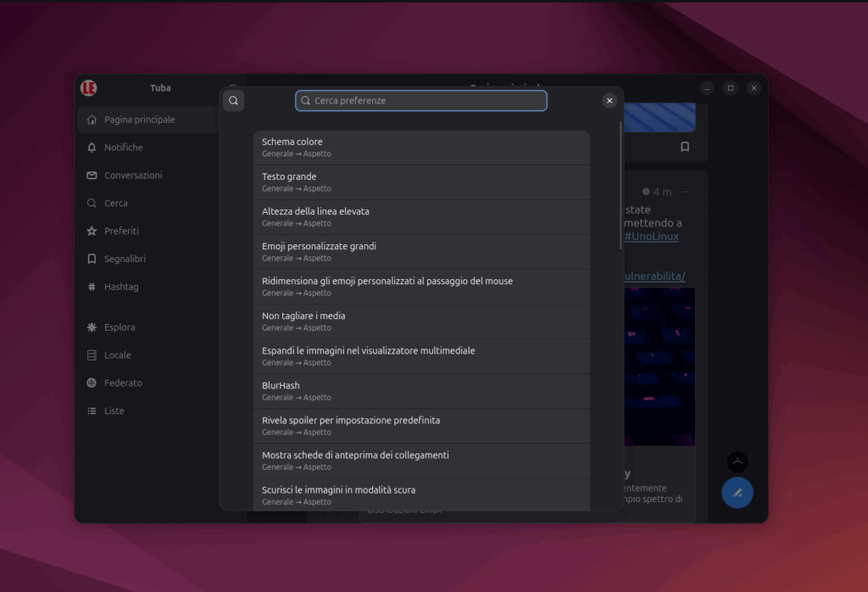
Task: Go to Preferiti star icon
Action: [92, 232]
